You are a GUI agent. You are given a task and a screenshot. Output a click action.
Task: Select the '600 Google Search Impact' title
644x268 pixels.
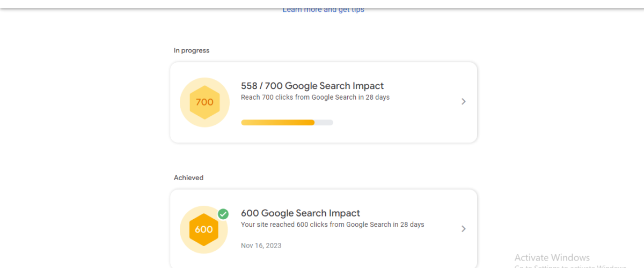301,213
